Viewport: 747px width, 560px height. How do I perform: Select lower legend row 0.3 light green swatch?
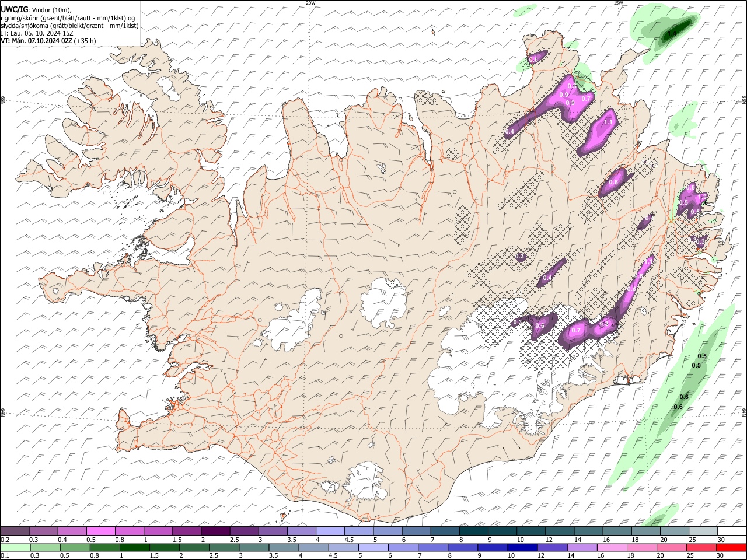(46, 547)
